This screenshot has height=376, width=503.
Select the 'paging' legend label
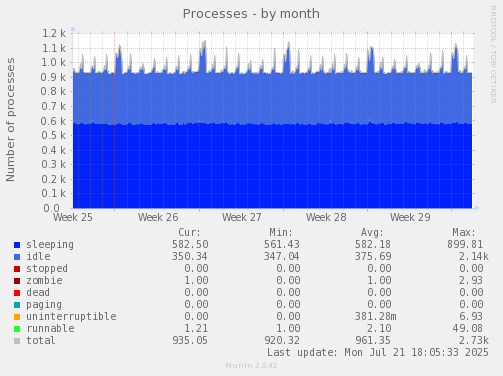pos(44,305)
